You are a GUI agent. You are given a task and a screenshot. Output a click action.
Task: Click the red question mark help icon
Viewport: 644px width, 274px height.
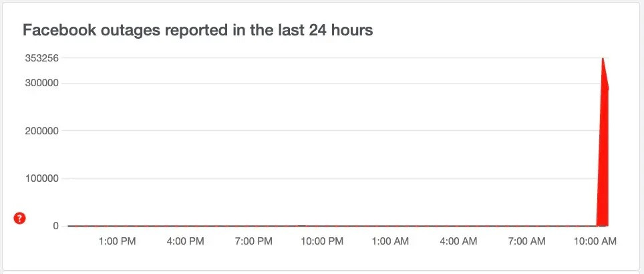pyautogui.click(x=19, y=218)
